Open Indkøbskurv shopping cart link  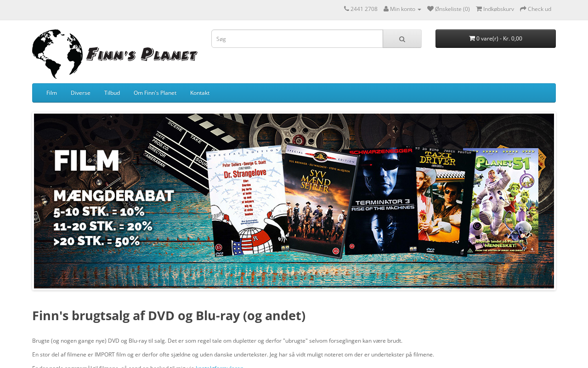(x=495, y=9)
